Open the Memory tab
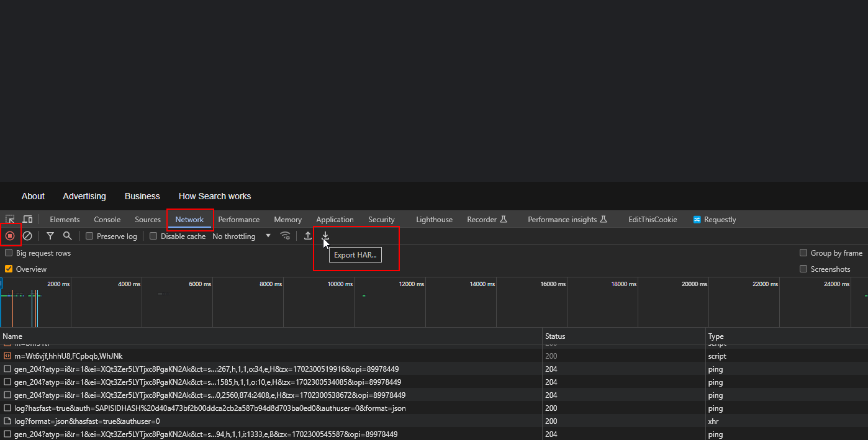The height and width of the screenshot is (440, 868). pos(288,220)
